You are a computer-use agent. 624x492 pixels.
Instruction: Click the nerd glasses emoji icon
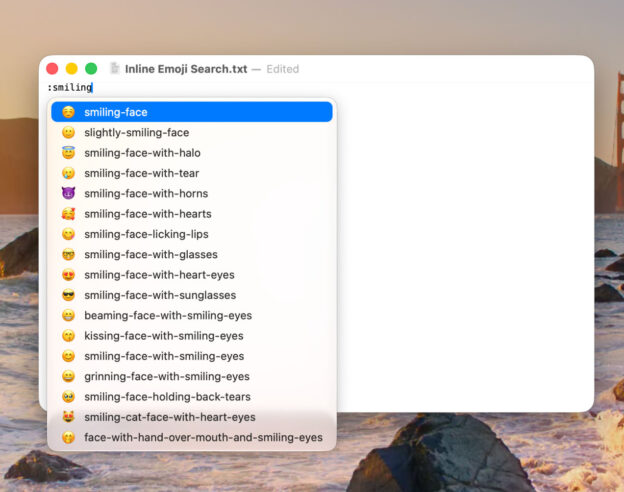pos(68,254)
